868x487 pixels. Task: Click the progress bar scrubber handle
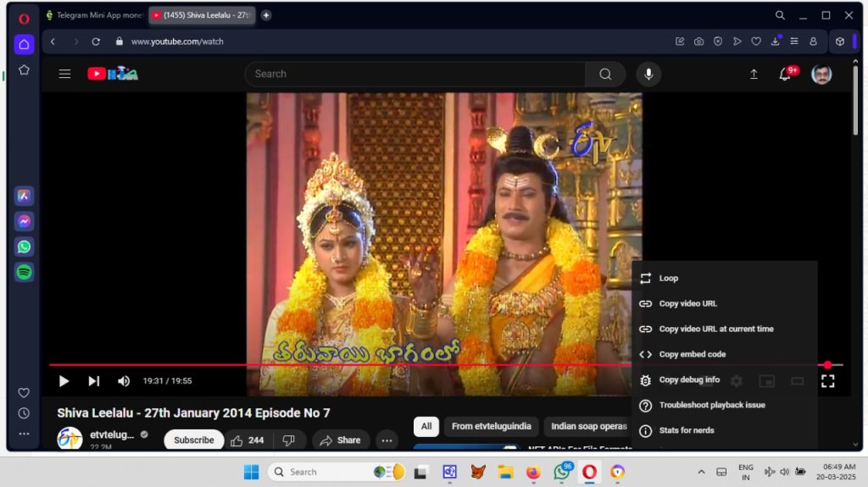tap(827, 365)
